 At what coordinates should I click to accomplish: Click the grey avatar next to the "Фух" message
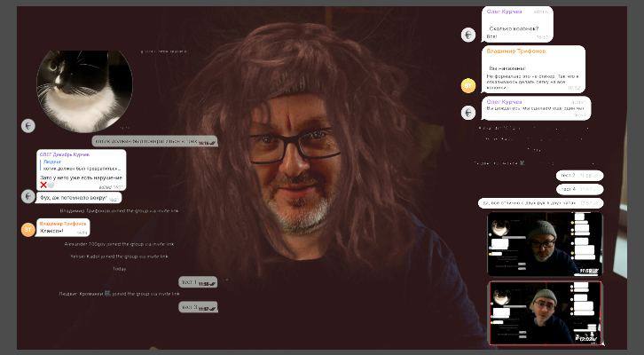pyautogui.click(x=27, y=196)
